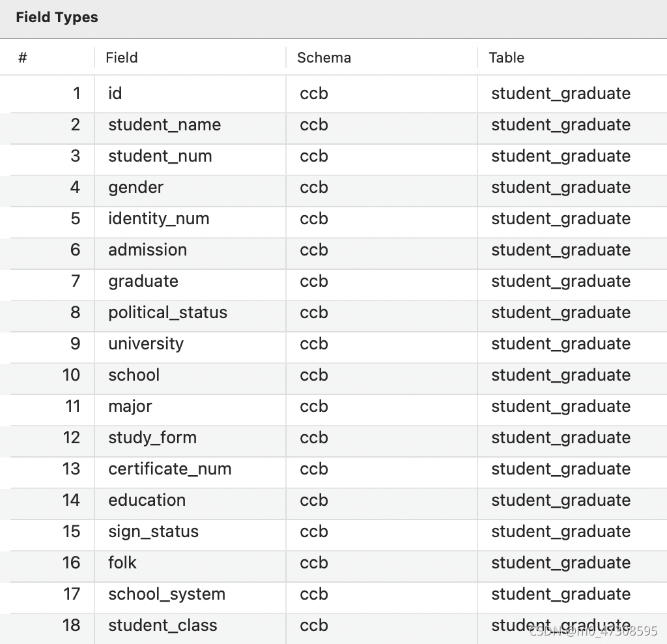Click the # column header
Image resolution: width=667 pixels, height=644 pixels.
[47, 57]
